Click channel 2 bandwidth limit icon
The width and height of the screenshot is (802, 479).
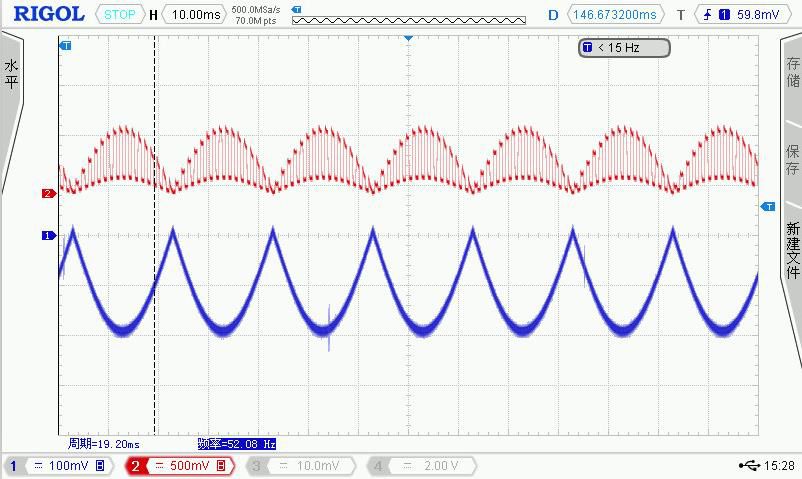pos(221,466)
